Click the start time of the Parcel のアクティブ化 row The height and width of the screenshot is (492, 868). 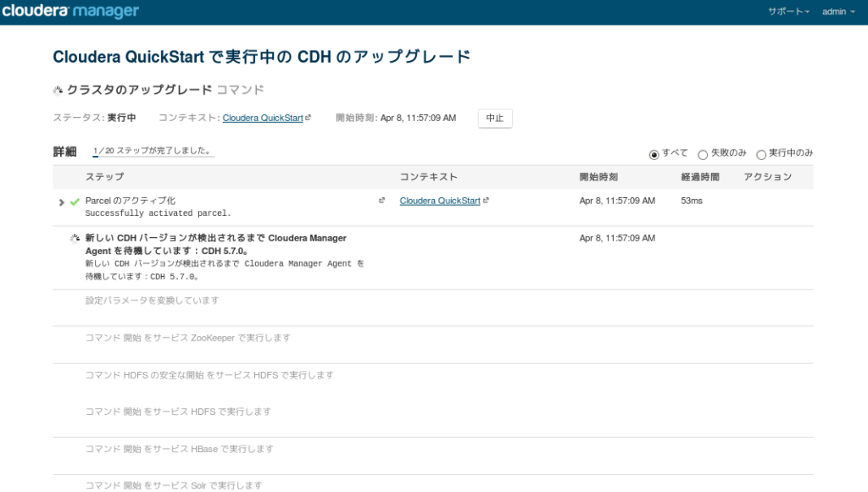[617, 201]
